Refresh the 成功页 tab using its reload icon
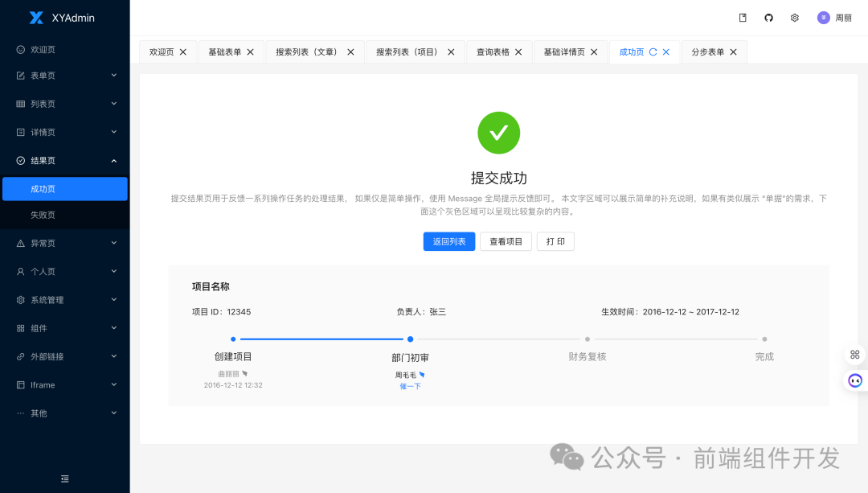This screenshot has height=493, width=868. 653,51
